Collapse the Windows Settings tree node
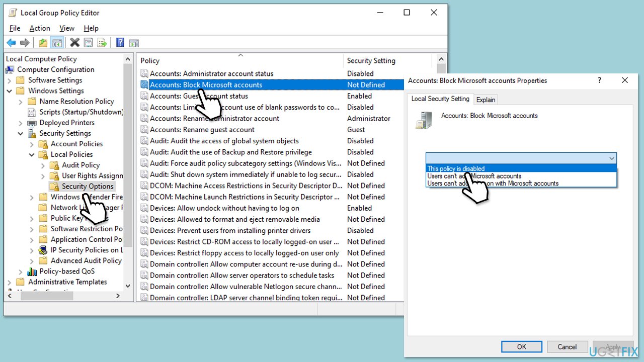The image size is (644, 362). coord(10,91)
